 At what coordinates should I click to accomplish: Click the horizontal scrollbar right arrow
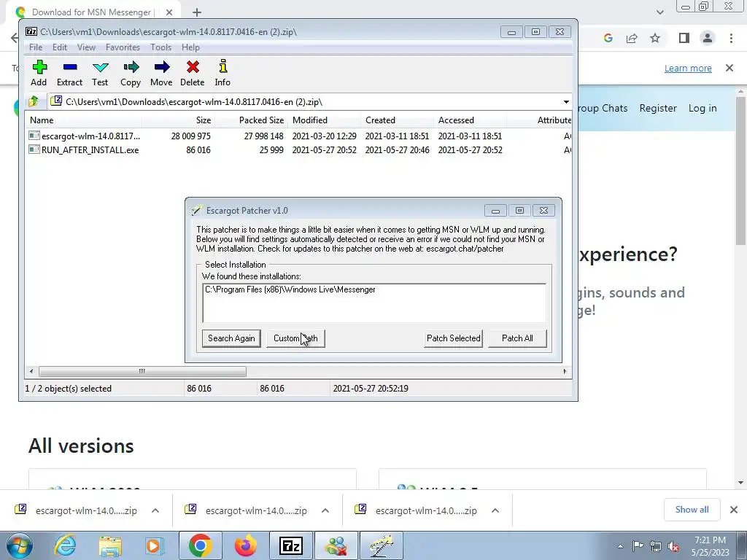[565, 371]
